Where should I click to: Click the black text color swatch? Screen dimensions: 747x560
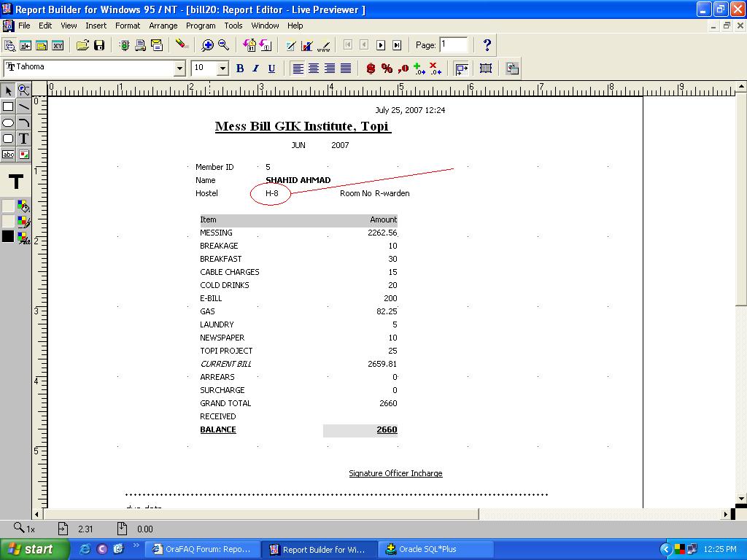coord(8,236)
